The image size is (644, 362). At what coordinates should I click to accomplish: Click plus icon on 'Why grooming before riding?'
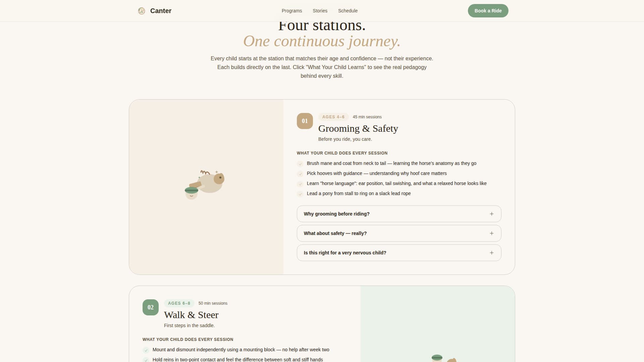click(x=491, y=214)
